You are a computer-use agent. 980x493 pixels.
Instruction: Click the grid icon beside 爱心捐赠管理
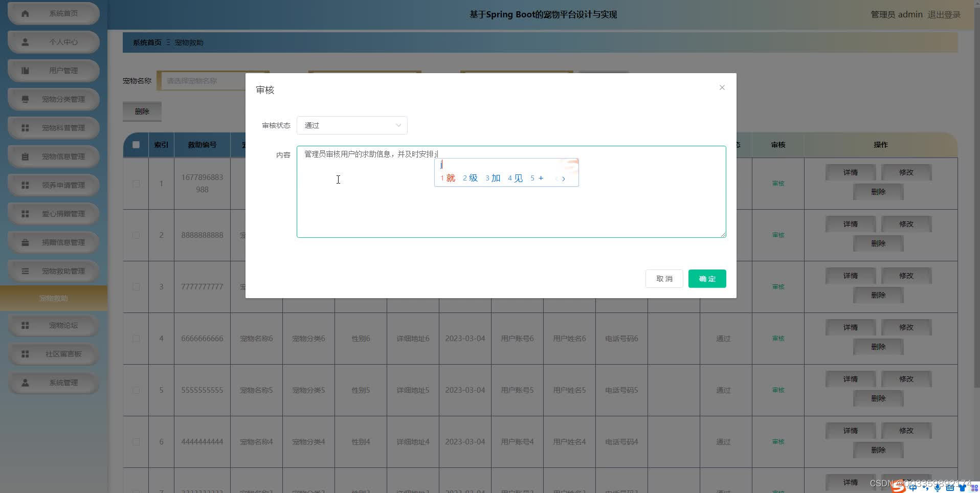coord(25,214)
